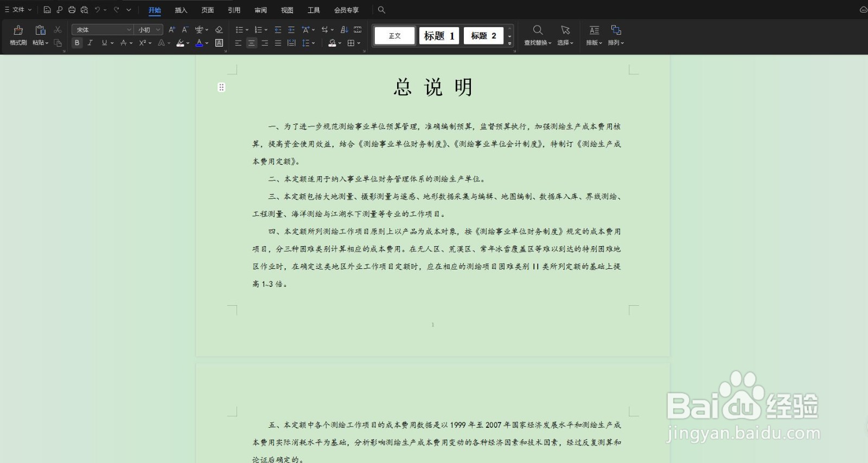
Task: Click the text effects outlined A icon
Action: 161,43
